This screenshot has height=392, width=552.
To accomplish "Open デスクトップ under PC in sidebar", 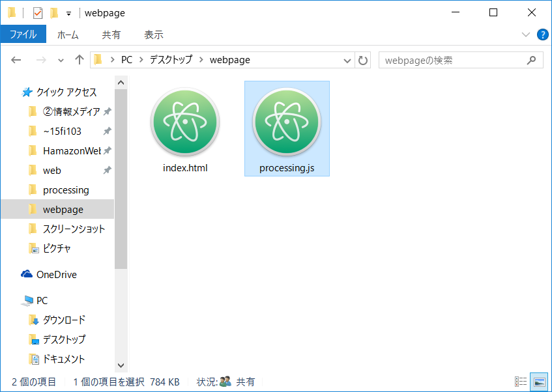I will pyautogui.click(x=64, y=339).
